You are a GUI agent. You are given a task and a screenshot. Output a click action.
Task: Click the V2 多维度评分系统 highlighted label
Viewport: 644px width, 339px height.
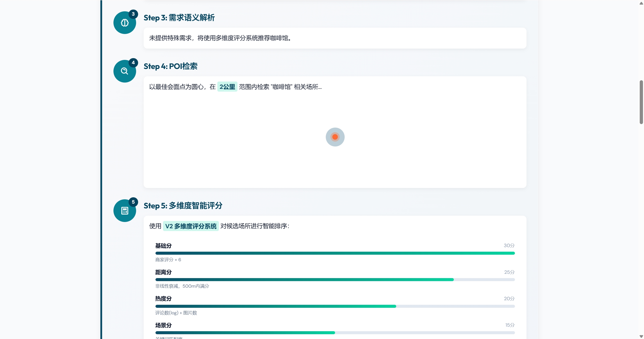click(191, 226)
